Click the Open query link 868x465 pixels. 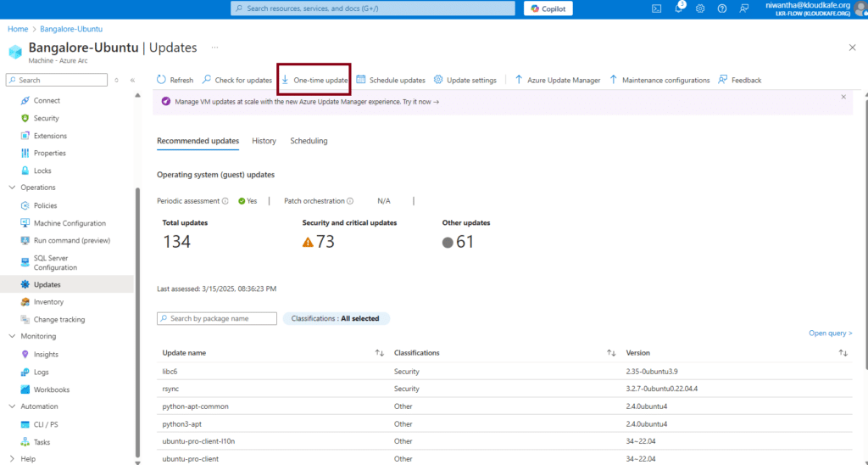(x=830, y=333)
